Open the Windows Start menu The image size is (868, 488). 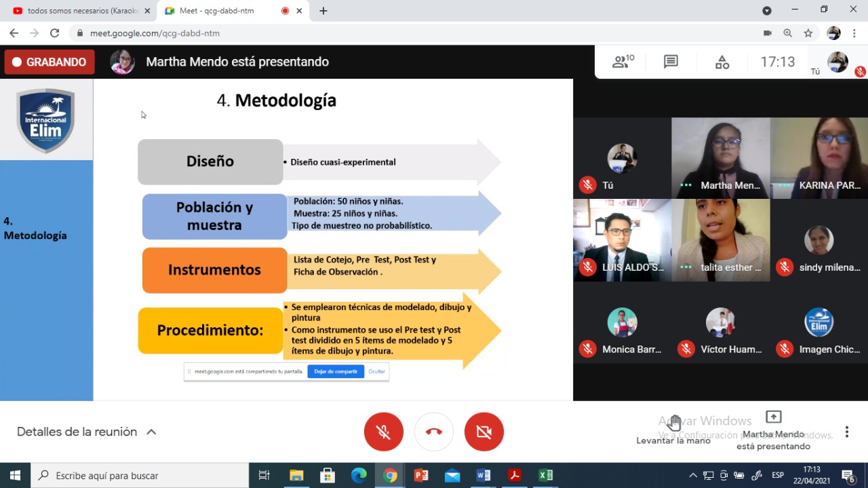point(15,475)
